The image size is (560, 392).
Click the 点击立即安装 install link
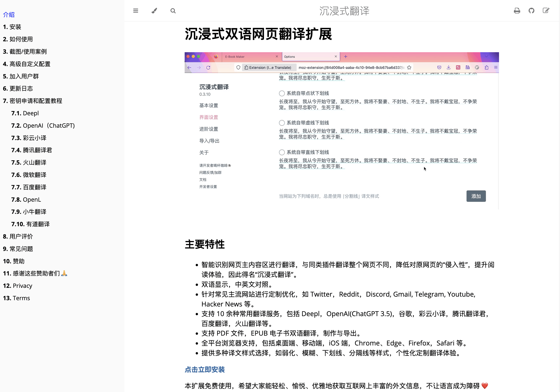[x=205, y=370]
